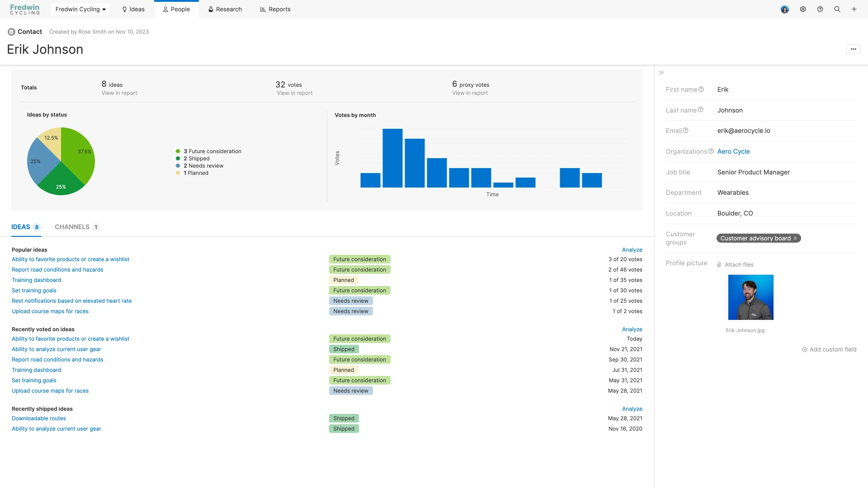
Task: Open the Erik Johnson profile picture thumbnail
Action: (x=750, y=297)
